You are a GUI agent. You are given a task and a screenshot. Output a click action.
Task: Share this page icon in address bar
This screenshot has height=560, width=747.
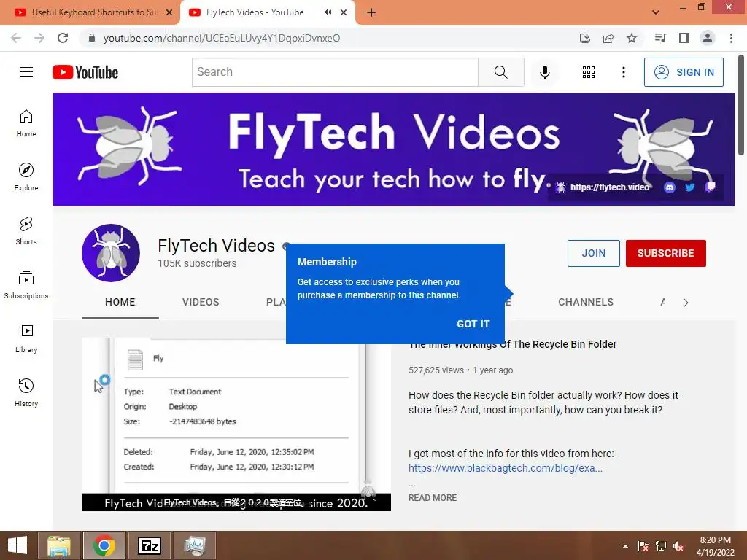(x=608, y=38)
